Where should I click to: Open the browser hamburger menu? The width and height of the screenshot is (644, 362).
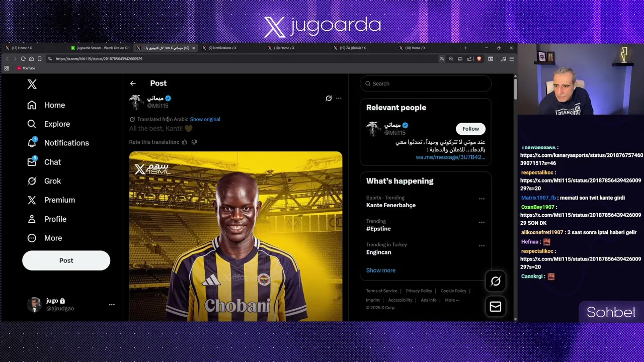click(x=511, y=59)
